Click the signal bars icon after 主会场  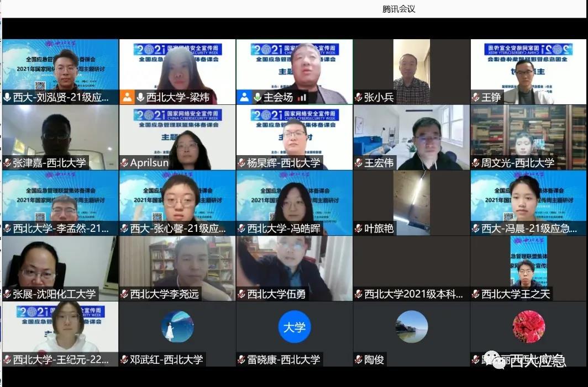pos(302,98)
